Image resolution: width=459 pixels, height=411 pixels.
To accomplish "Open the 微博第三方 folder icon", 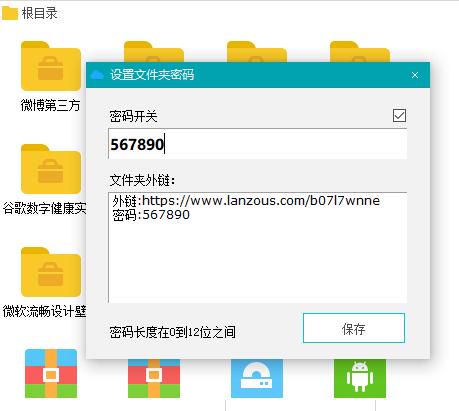I will click(51, 66).
